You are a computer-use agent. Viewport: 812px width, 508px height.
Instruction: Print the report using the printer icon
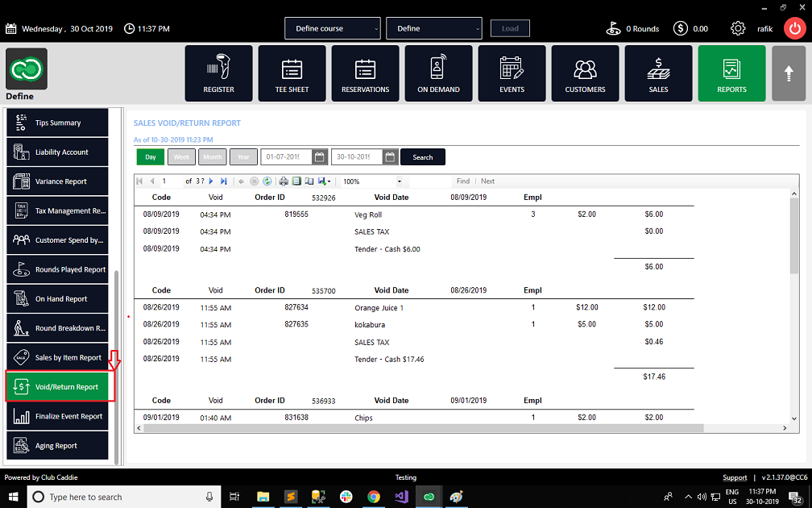tap(284, 181)
